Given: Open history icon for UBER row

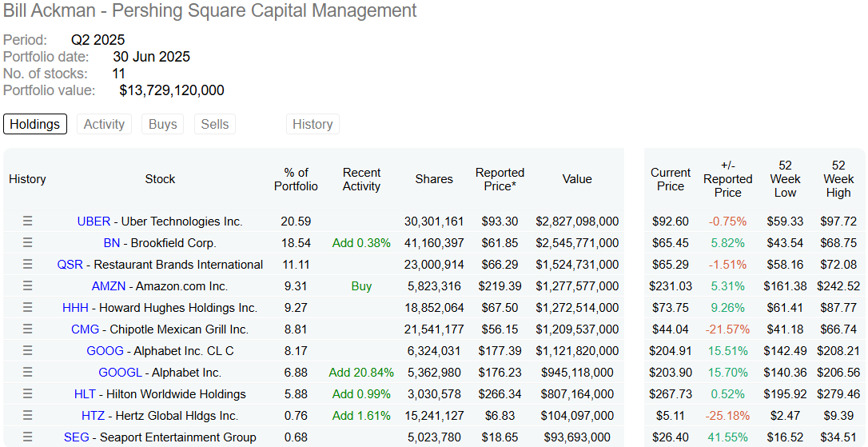Looking at the screenshot, I should (27, 221).
